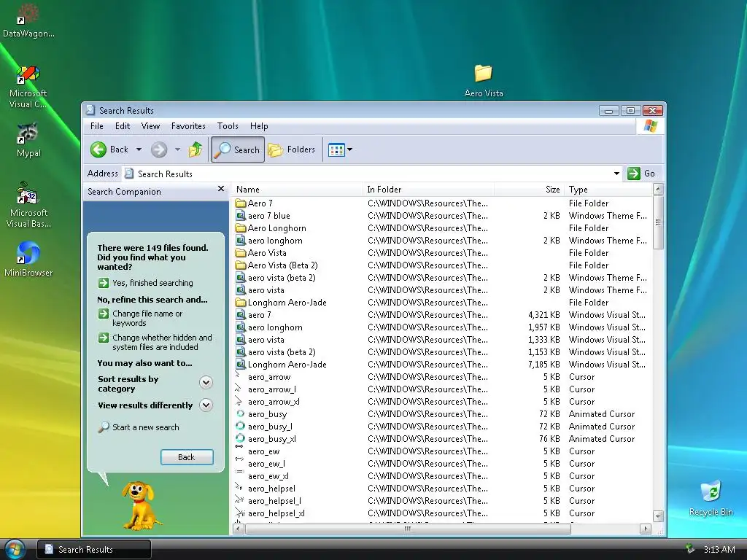
Task: Open the Forward history dropdown arrow
Action: pyautogui.click(x=178, y=149)
